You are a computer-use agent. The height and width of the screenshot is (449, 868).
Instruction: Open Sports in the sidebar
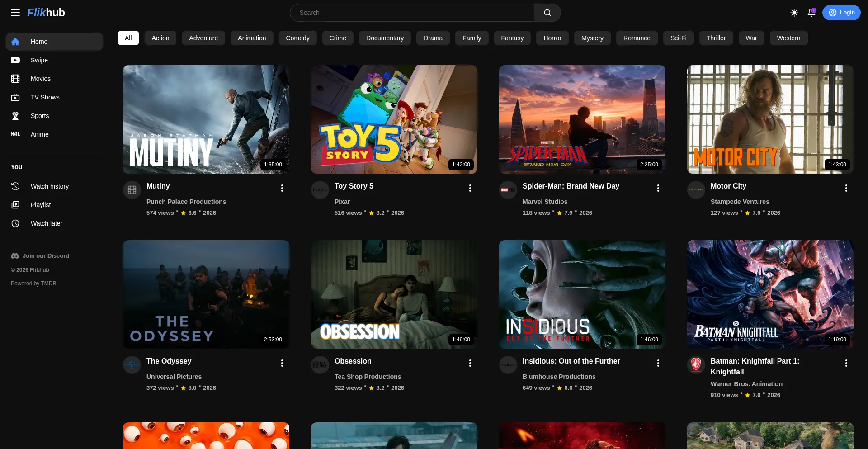(x=54, y=116)
